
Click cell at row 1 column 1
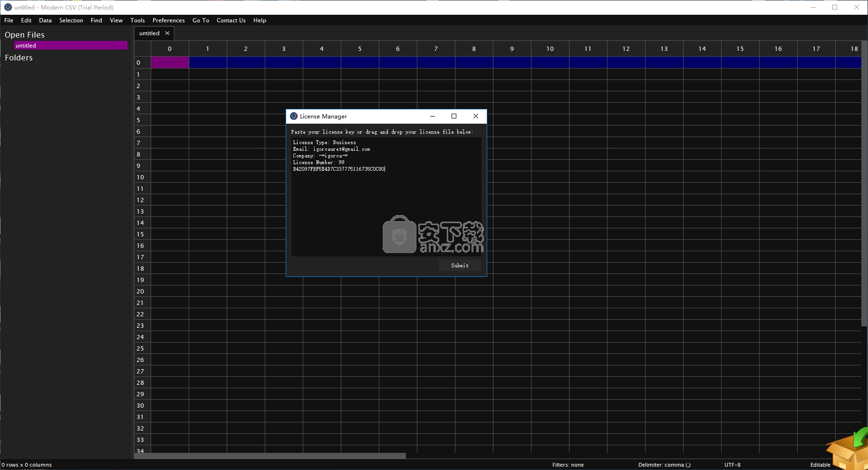click(x=208, y=74)
